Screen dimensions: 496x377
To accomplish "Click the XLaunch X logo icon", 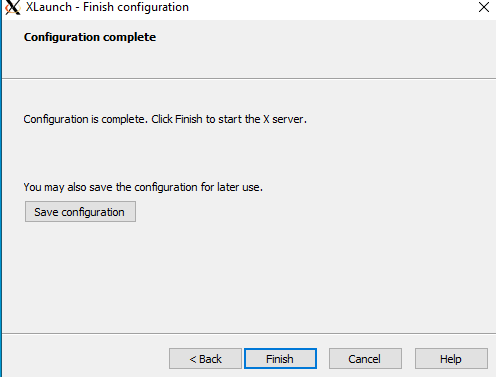I will click(12, 7).
